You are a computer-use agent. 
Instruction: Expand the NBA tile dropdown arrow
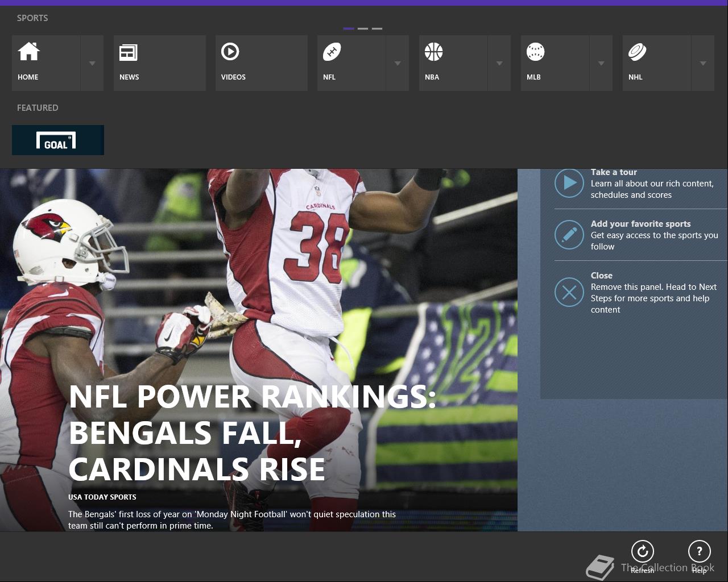pos(499,63)
